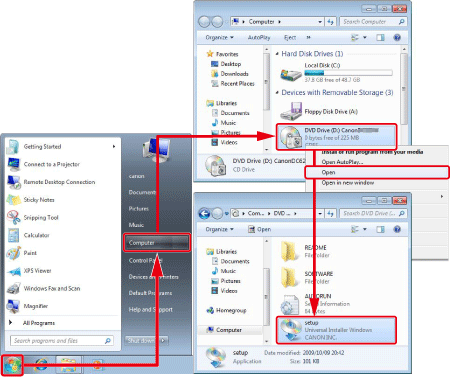Viewport: 450px width, 377px height.
Task: Click Computer in the Start menu
Action: [157, 243]
